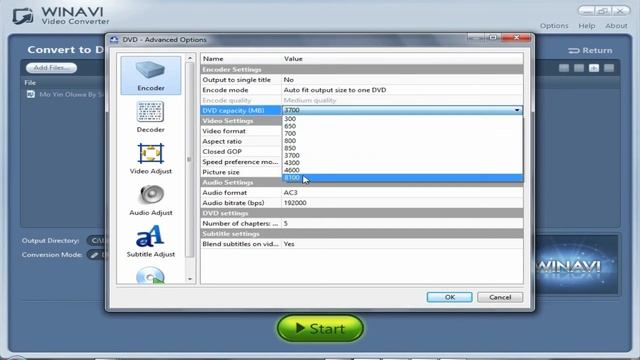Select the Speed preference mode row
The image size is (640, 360).
tap(241, 162)
